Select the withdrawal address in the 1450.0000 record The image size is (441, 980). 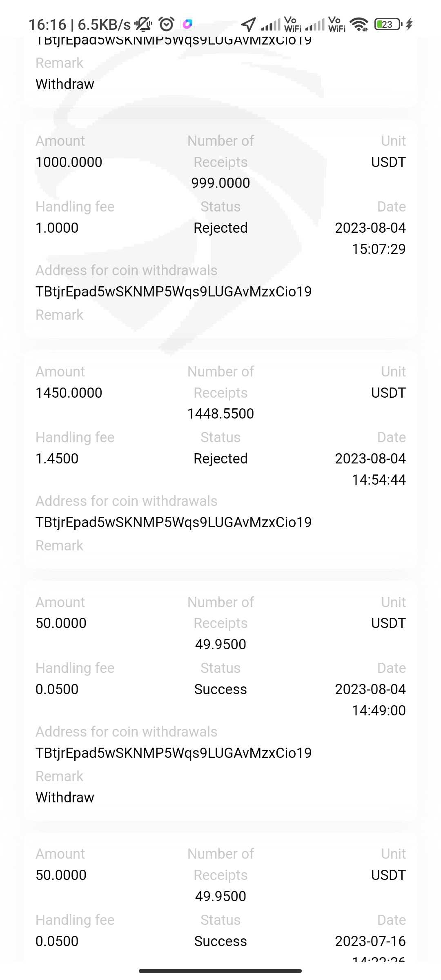pos(174,522)
